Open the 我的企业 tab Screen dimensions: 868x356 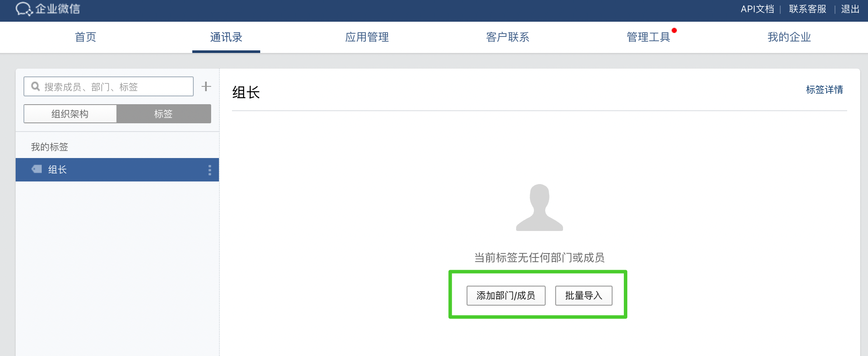(789, 37)
